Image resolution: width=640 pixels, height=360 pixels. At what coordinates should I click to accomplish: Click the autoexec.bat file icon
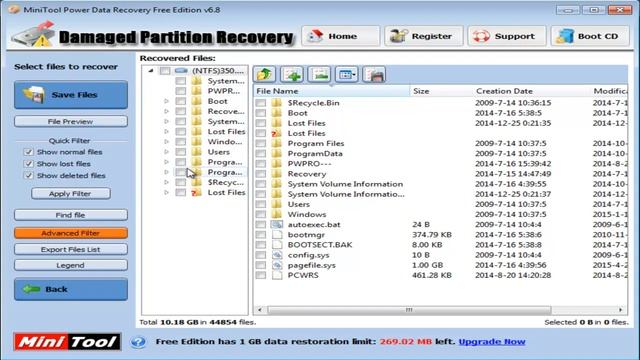coord(277,224)
